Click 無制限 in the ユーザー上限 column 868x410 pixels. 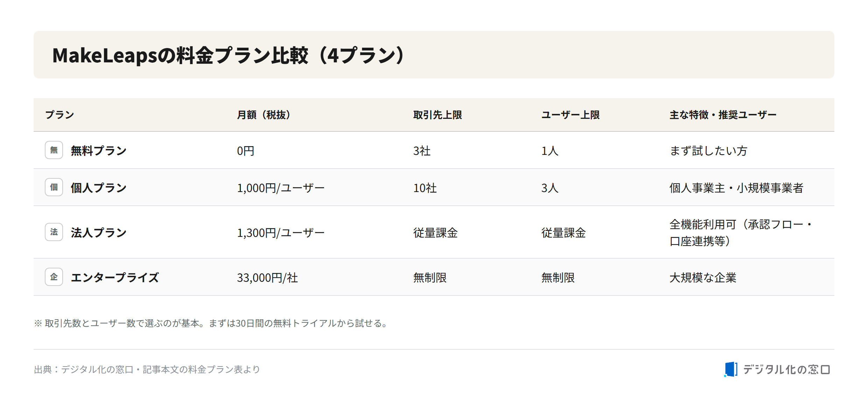(558, 278)
